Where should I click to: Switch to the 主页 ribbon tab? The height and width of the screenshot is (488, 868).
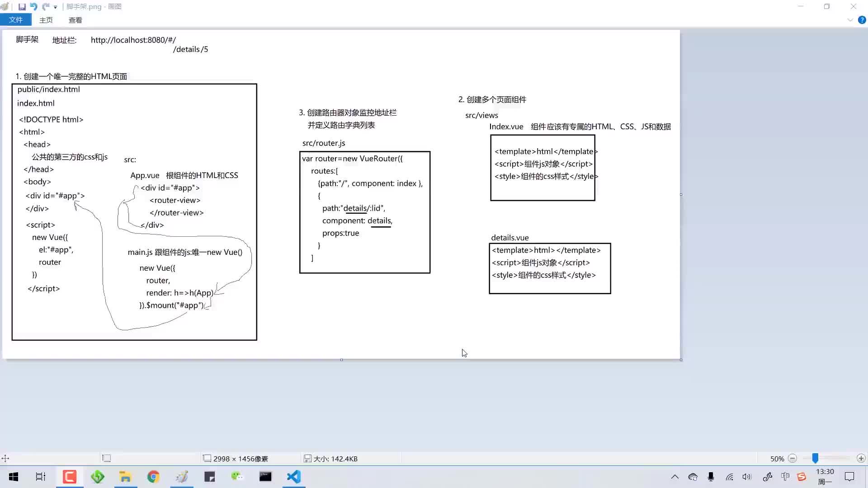tap(46, 20)
